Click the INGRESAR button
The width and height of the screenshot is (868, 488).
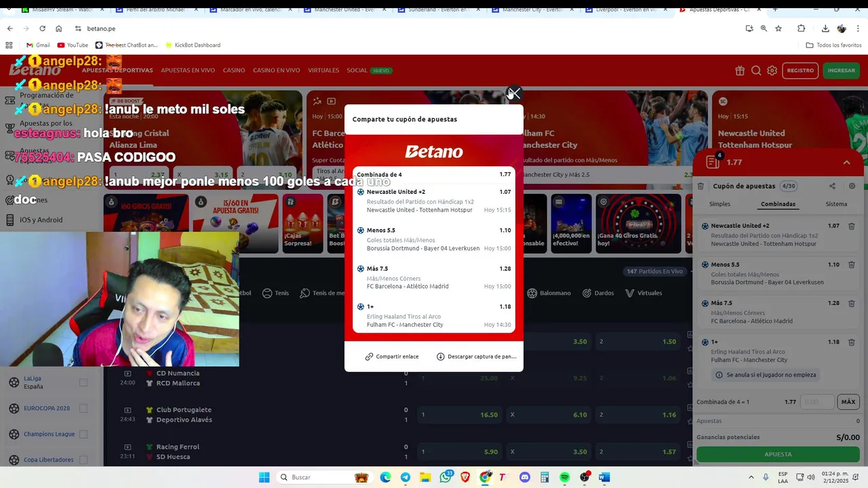tap(842, 70)
